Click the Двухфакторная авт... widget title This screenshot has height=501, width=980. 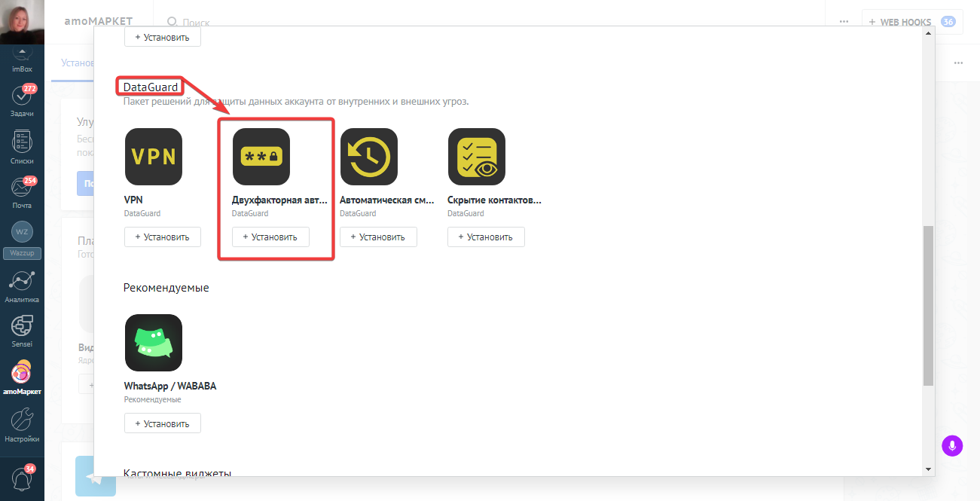click(x=280, y=200)
